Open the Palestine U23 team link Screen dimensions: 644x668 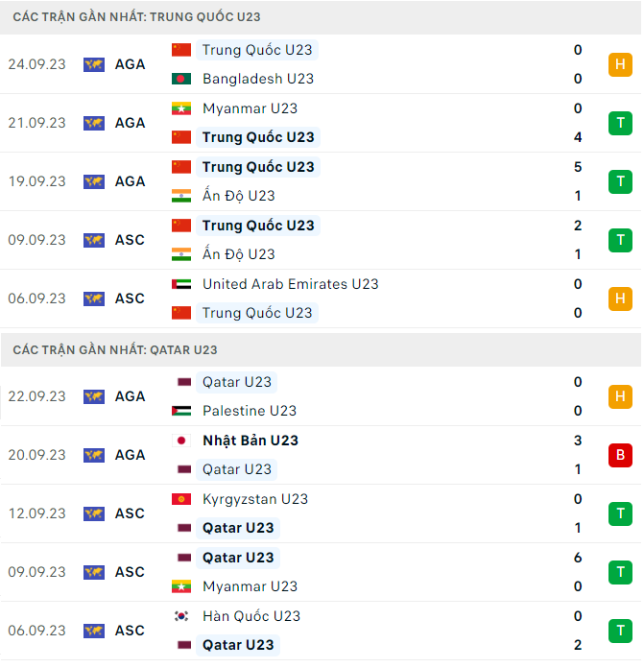(249, 411)
